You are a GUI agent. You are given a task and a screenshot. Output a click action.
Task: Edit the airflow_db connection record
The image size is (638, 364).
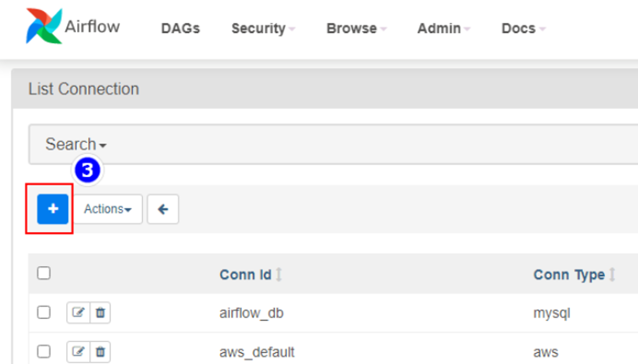point(78,312)
